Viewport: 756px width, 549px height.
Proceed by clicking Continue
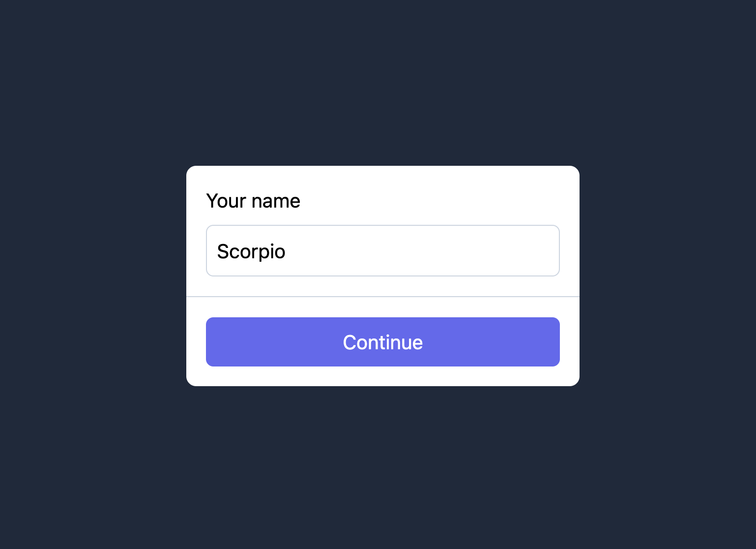click(382, 342)
